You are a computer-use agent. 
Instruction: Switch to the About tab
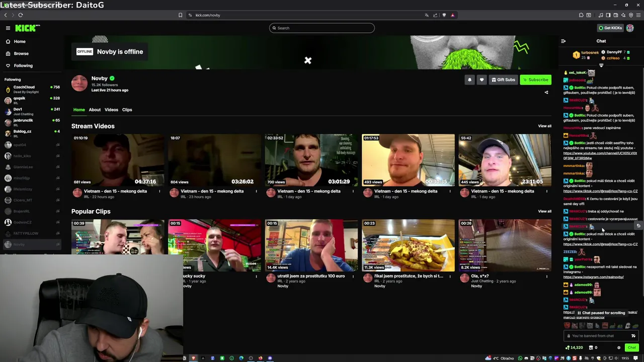(95, 110)
